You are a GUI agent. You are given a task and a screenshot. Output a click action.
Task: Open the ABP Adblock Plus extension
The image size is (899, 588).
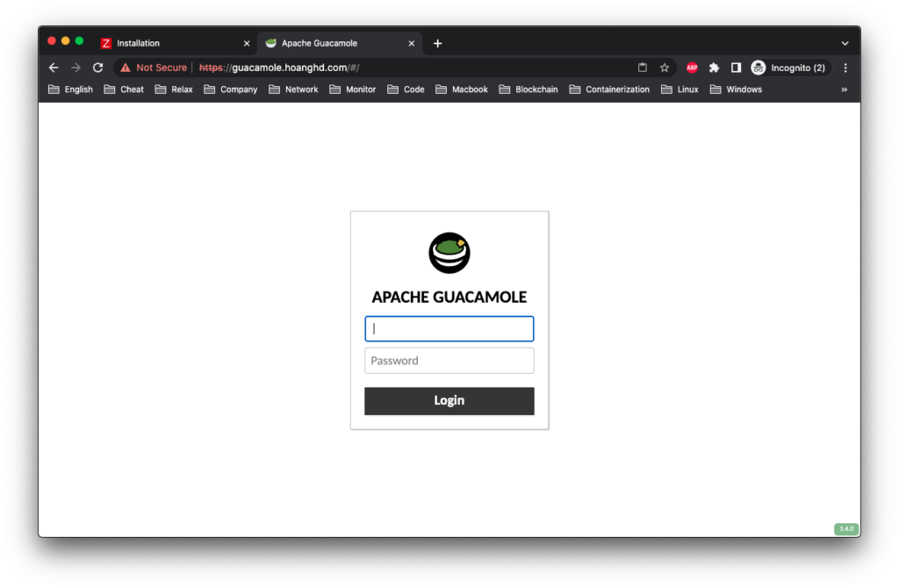pos(692,68)
